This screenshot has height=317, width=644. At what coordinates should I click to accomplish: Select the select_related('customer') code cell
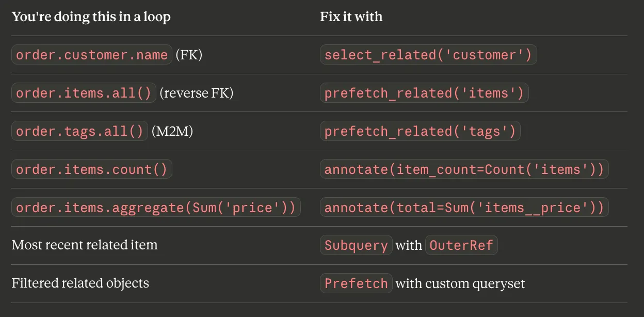pyautogui.click(x=428, y=55)
